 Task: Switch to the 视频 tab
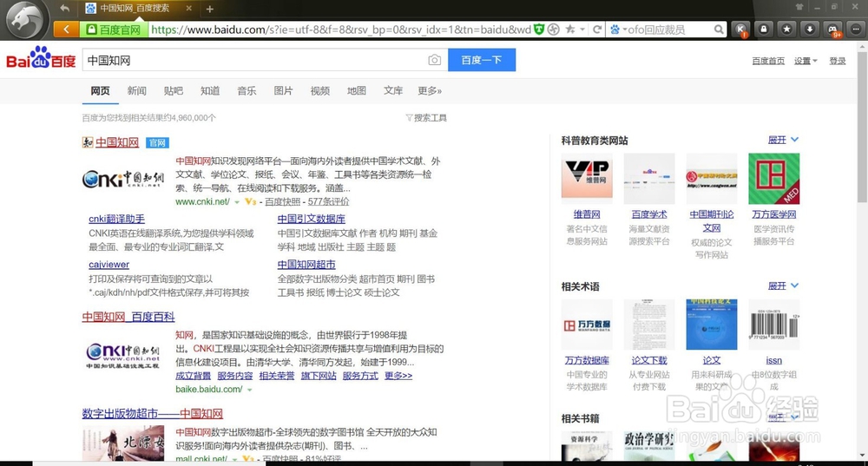[320, 91]
